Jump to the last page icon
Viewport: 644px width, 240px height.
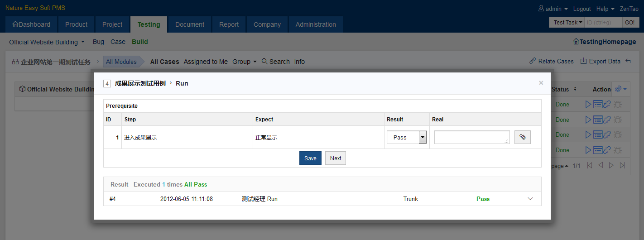(622, 165)
